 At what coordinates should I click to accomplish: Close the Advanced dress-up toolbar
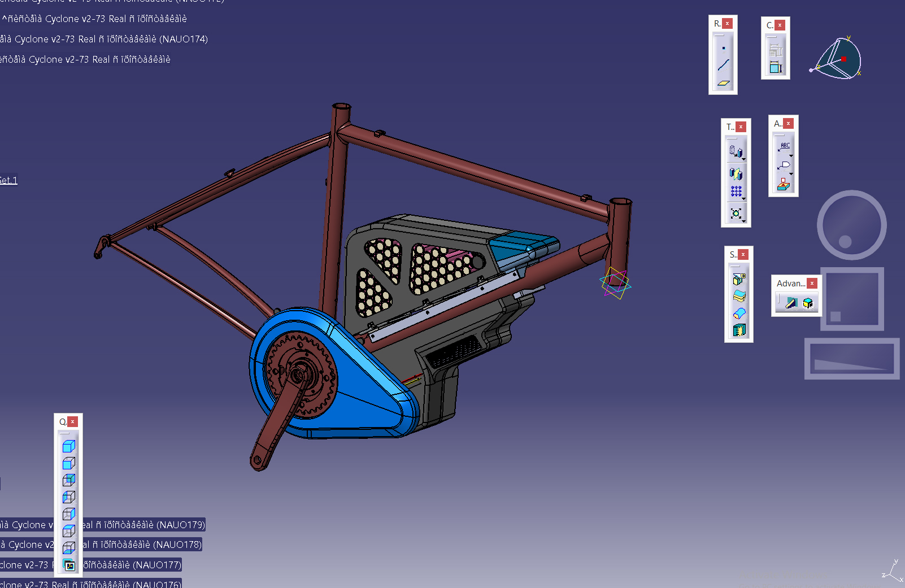pos(812,284)
